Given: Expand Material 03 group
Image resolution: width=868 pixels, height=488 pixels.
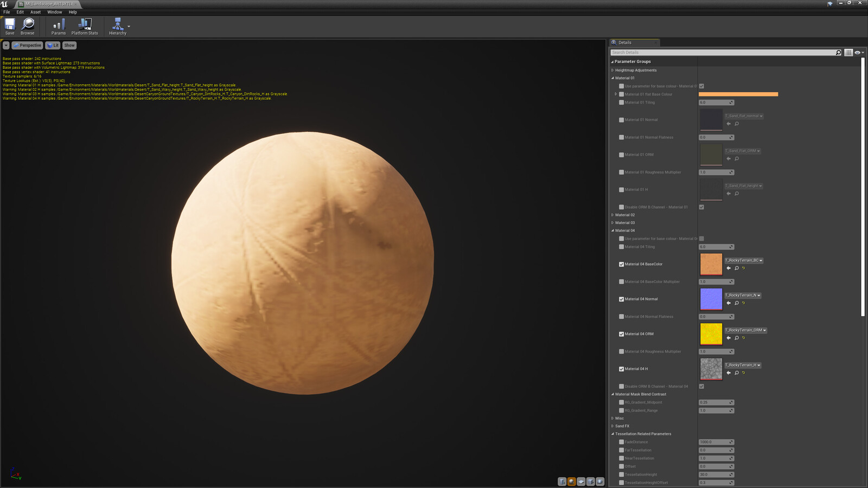Looking at the screenshot, I should [612, 223].
